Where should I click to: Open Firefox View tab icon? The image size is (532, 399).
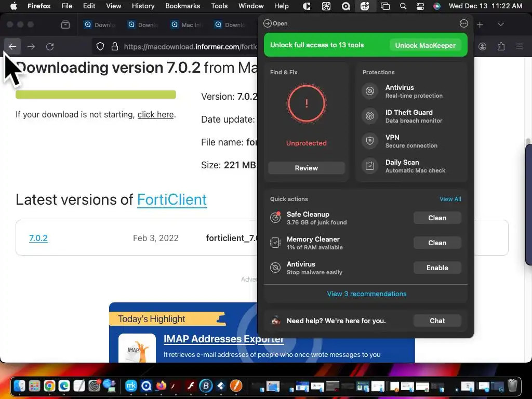tap(65, 24)
